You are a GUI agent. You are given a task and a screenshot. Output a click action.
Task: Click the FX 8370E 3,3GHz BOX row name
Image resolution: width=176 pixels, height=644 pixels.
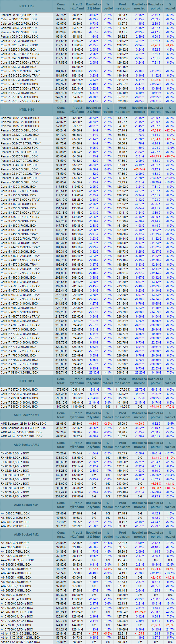coord(16,488)
